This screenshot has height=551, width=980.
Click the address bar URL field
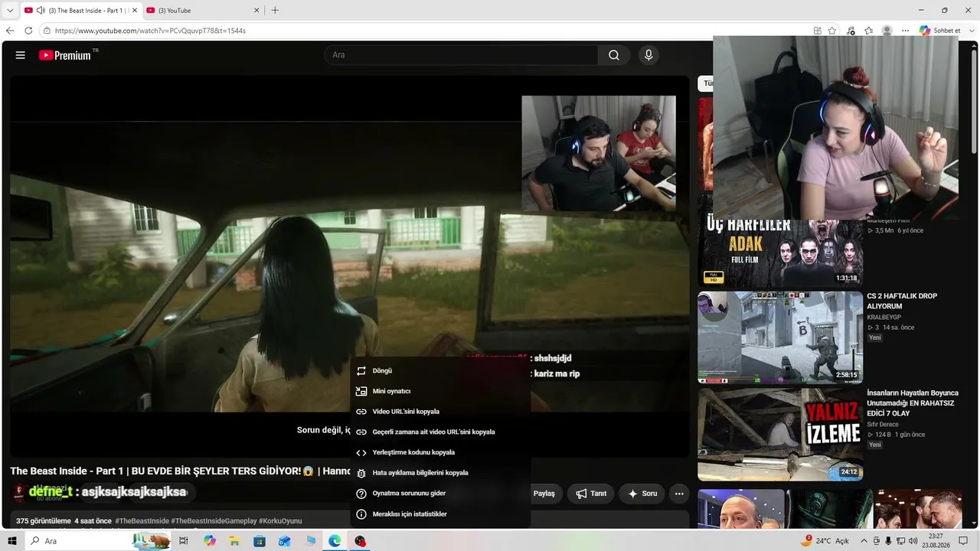coord(429,31)
